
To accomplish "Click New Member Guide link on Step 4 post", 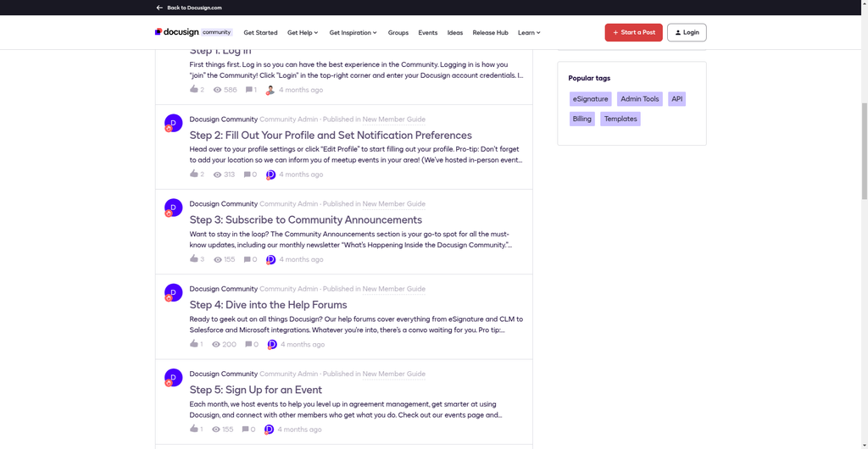I will tap(394, 289).
